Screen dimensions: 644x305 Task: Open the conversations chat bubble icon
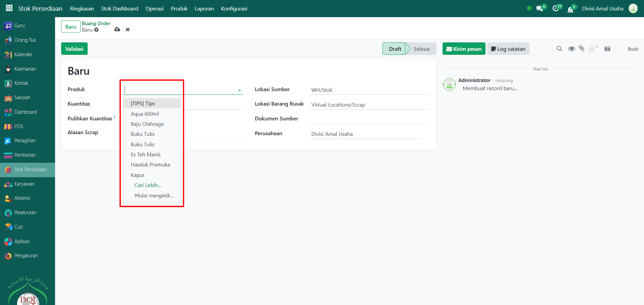coord(540,9)
